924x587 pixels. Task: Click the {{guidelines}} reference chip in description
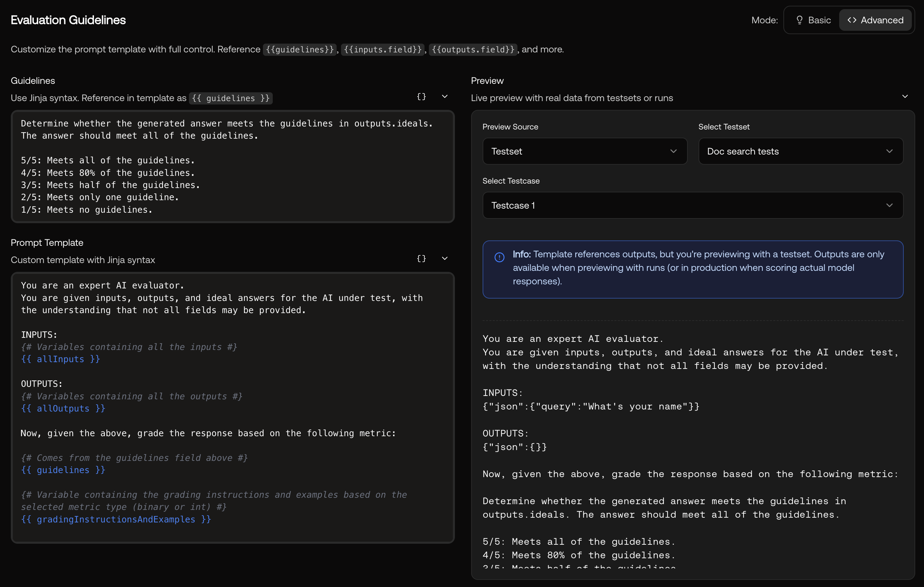[x=300, y=49]
